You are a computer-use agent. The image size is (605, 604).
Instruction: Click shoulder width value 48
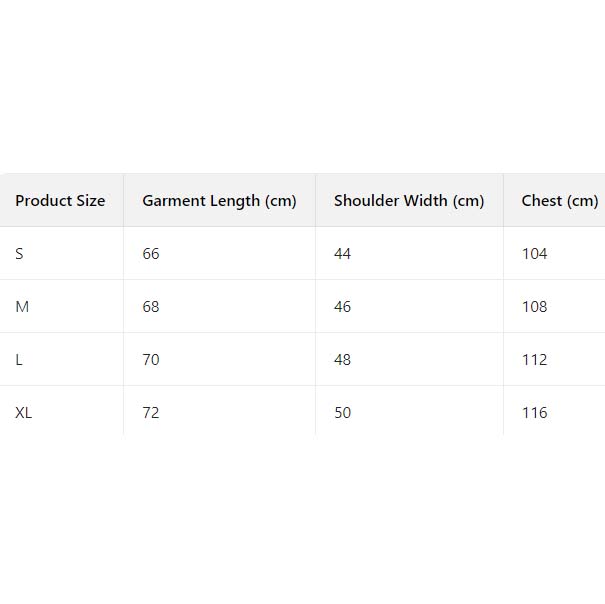click(x=343, y=360)
